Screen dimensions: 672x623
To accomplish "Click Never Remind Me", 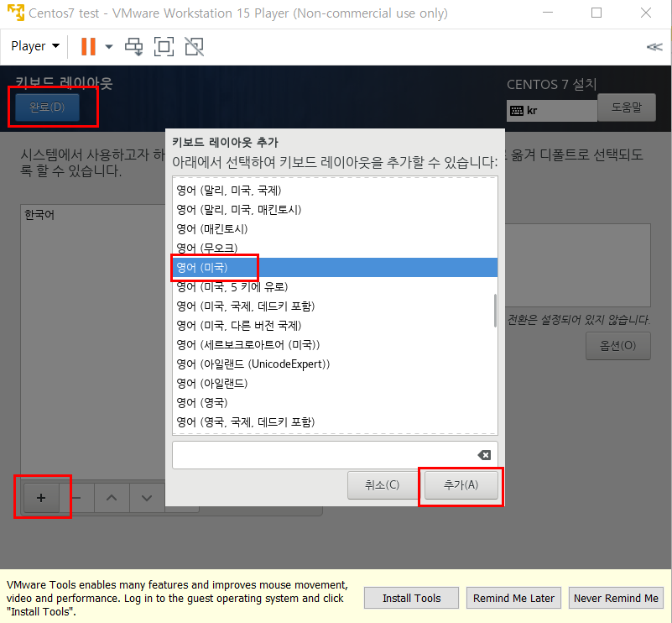I will coord(616,598).
